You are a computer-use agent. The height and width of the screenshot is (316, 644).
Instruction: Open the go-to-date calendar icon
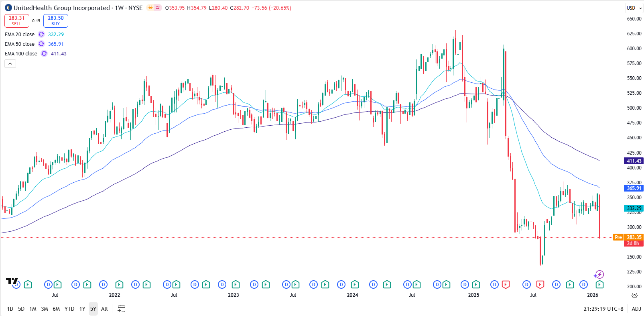point(121,309)
